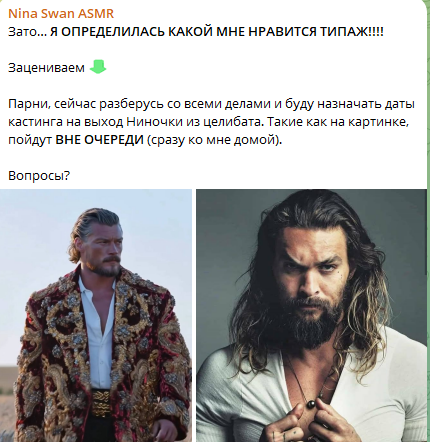Click the green down arrow emoji

[x=98, y=67]
